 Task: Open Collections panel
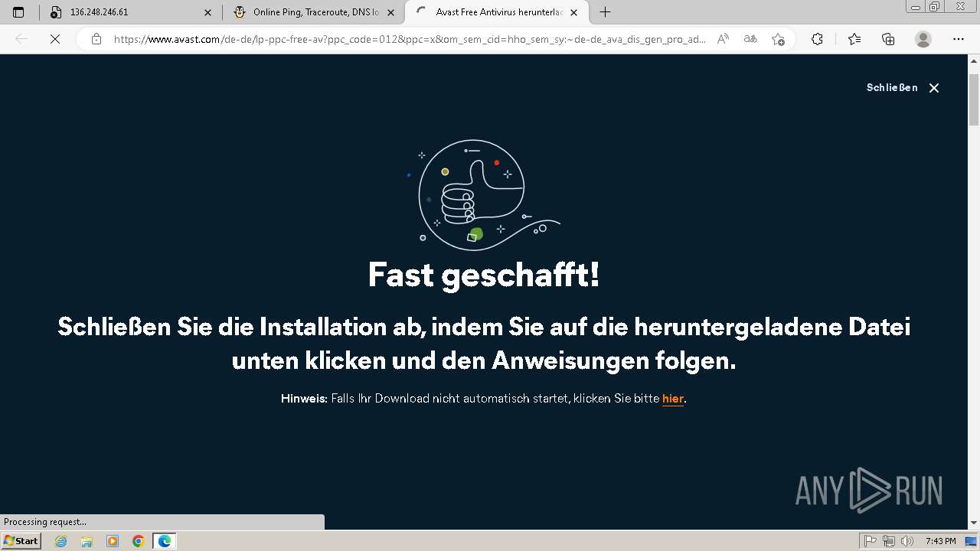[x=888, y=39]
